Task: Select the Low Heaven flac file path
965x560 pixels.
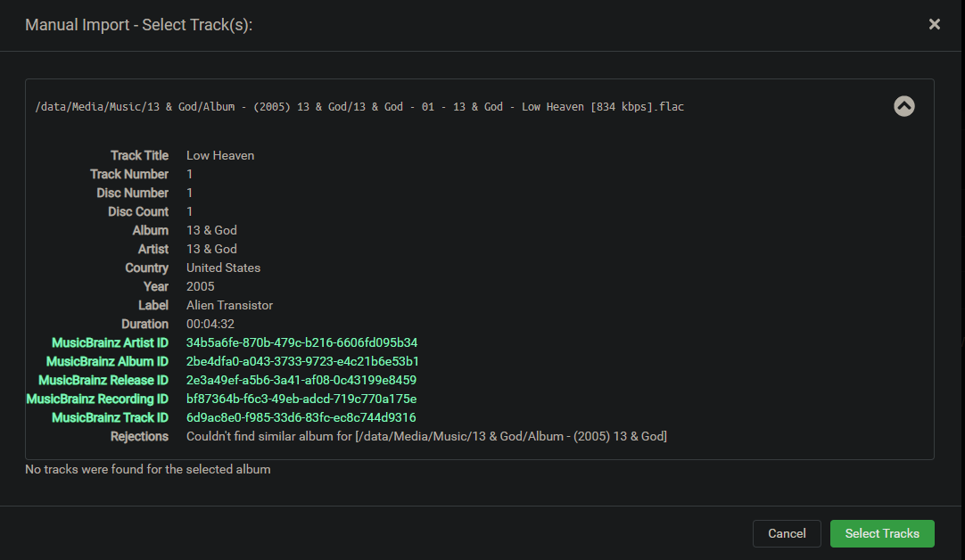Action: pyautogui.click(x=359, y=106)
